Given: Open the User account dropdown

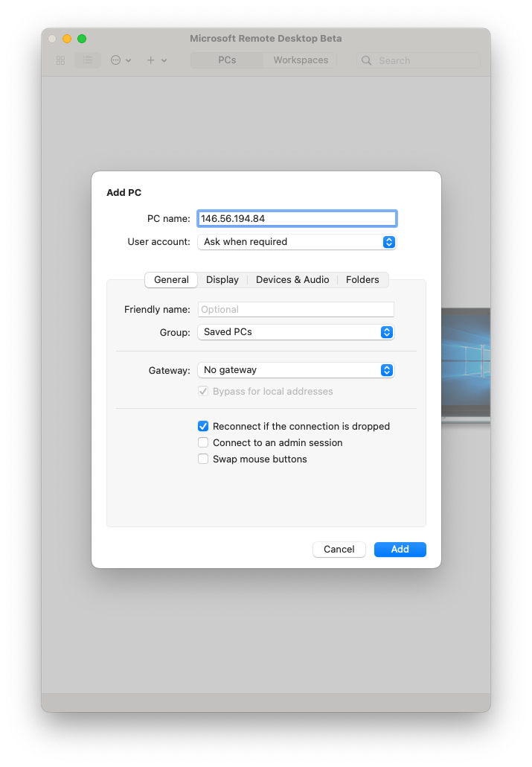Looking at the screenshot, I should click(297, 242).
